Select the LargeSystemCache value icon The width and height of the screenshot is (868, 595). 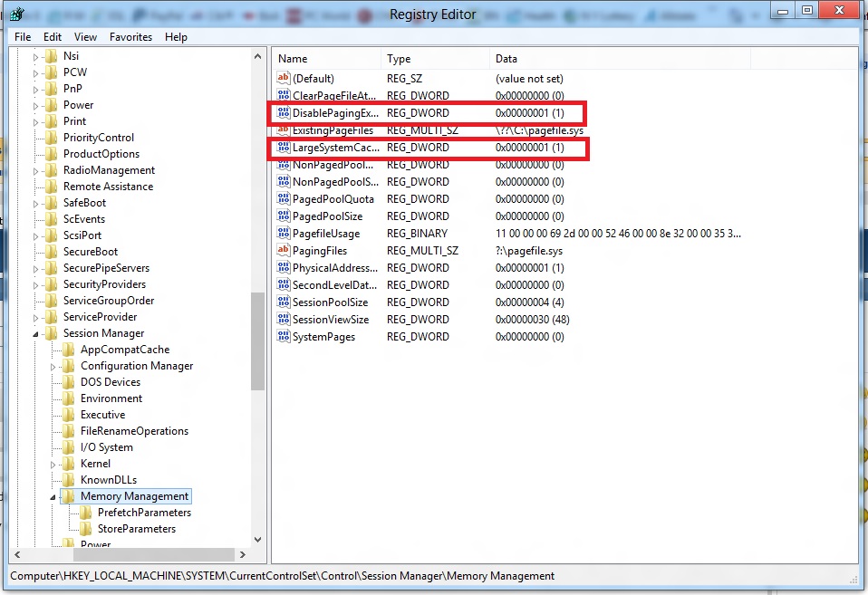283,148
